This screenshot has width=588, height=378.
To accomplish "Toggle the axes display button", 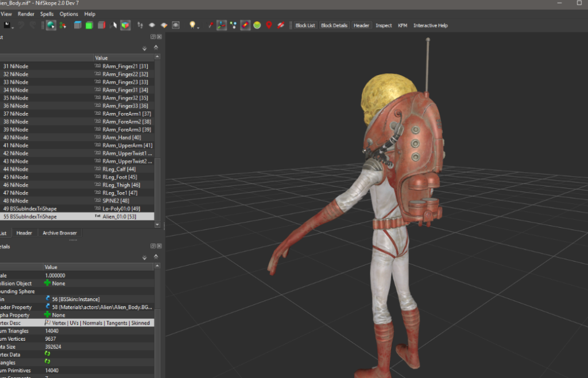I will pyautogui.click(x=222, y=25).
